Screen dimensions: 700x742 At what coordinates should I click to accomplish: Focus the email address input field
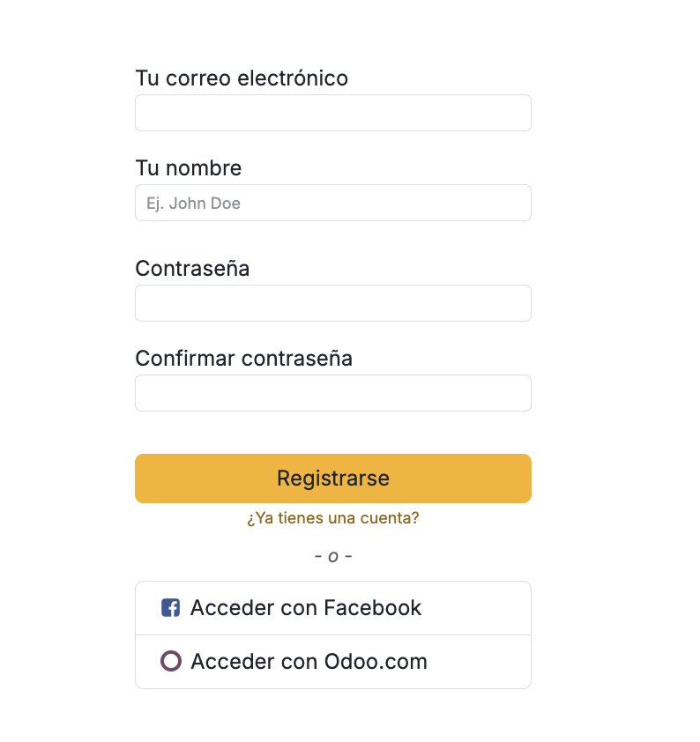pos(332,113)
